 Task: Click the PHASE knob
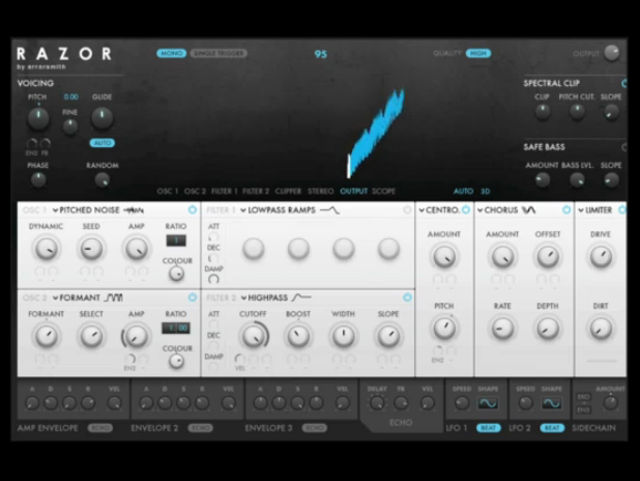click(x=38, y=180)
